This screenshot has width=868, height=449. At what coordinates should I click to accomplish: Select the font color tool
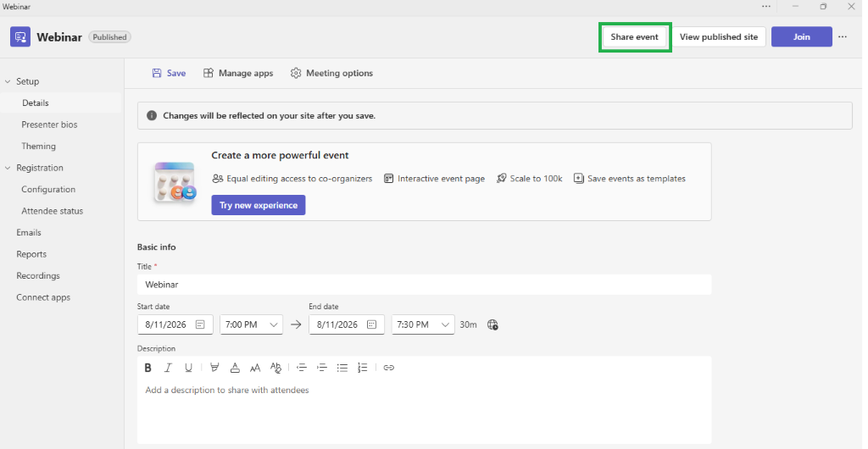coord(235,368)
